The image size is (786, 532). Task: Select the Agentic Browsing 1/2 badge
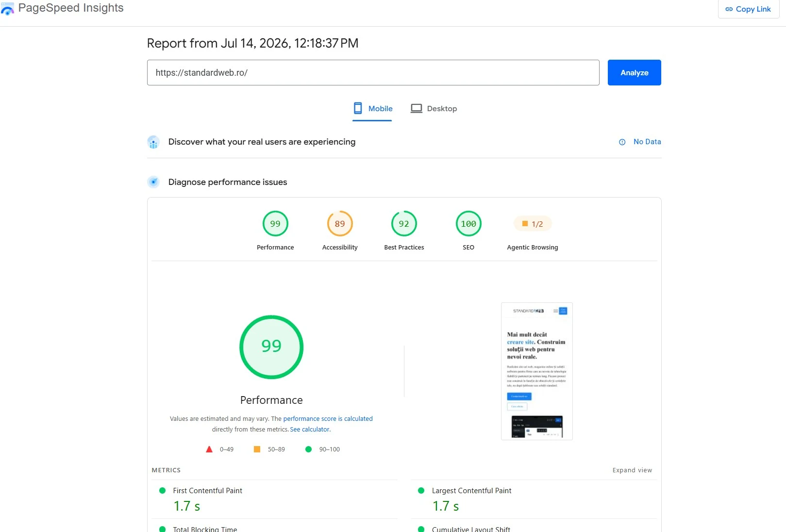(533, 224)
